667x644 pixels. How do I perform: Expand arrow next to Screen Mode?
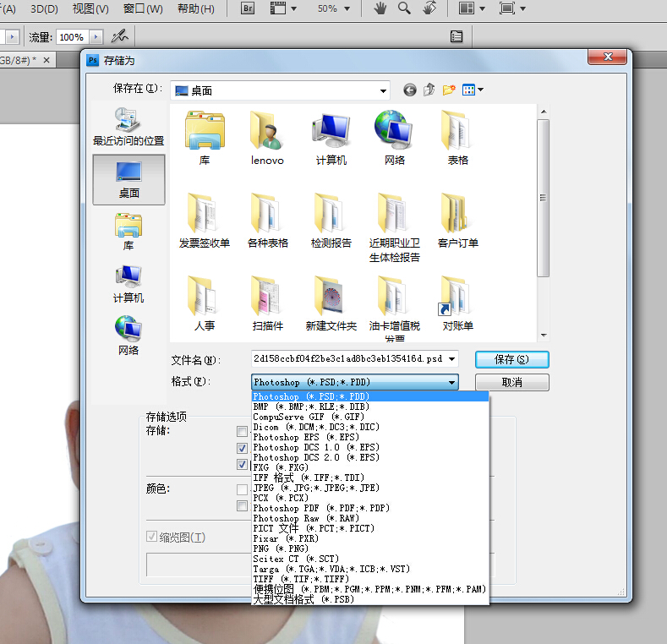pyautogui.click(x=522, y=8)
